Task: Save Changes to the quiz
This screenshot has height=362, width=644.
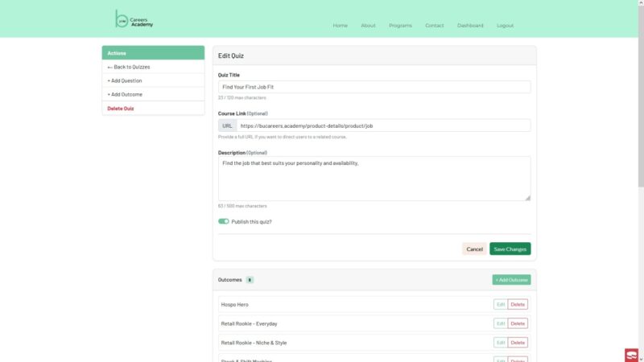Action: click(510, 249)
